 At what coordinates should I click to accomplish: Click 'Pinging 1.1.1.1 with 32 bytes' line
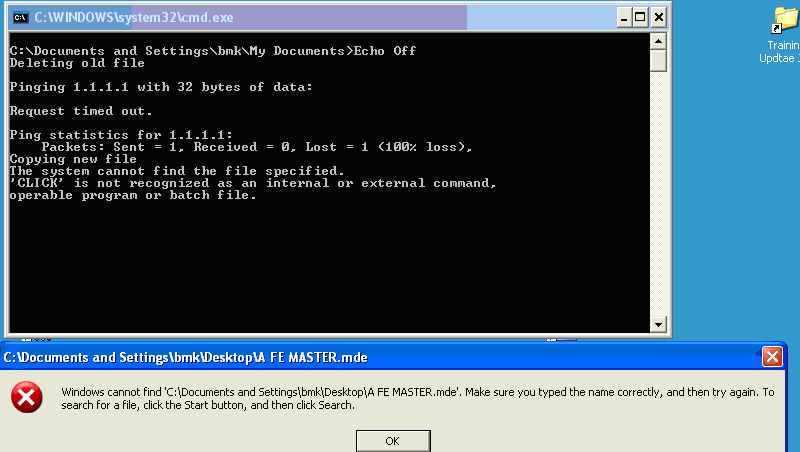[x=161, y=87]
